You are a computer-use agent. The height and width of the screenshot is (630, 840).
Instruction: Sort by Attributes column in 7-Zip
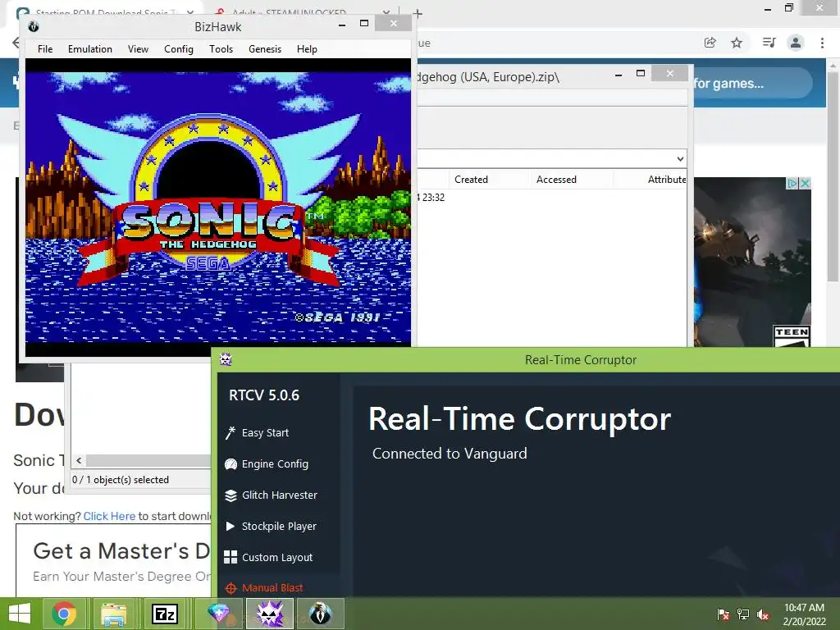pos(666,180)
